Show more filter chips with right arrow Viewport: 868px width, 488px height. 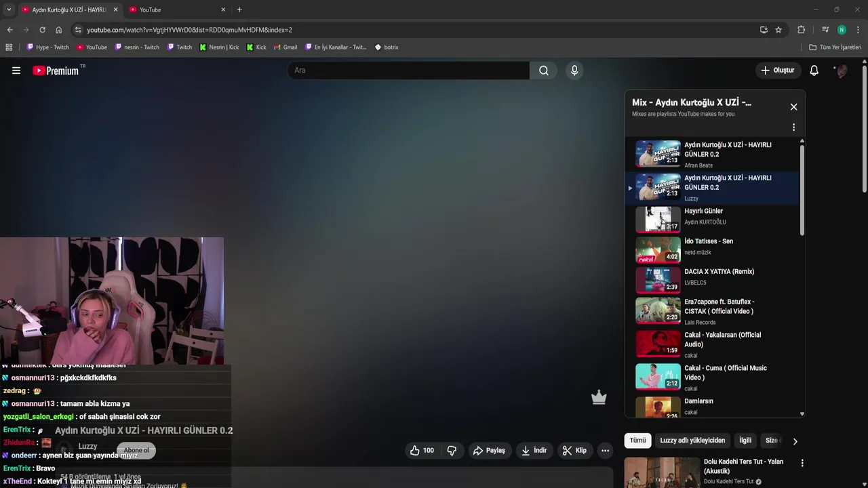point(795,441)
